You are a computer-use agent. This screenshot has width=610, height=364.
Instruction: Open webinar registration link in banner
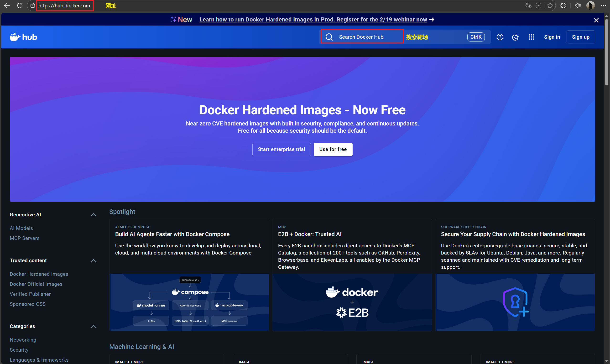(313, 19)
